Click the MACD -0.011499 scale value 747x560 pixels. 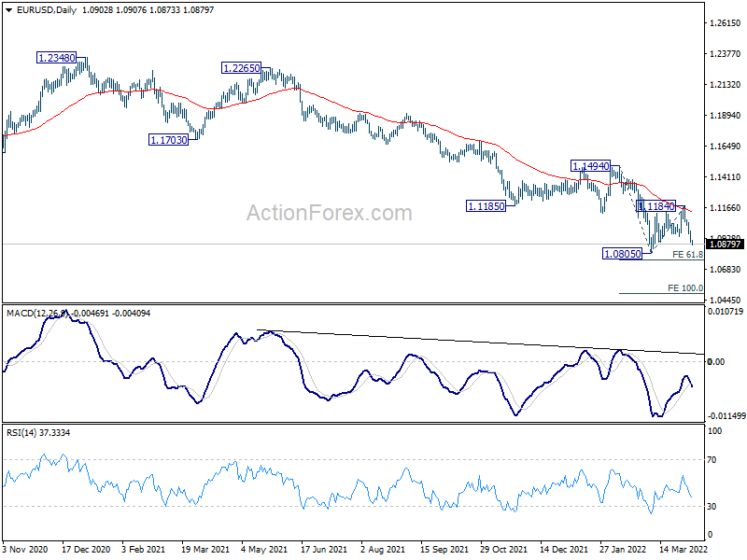tap(726, 416)
